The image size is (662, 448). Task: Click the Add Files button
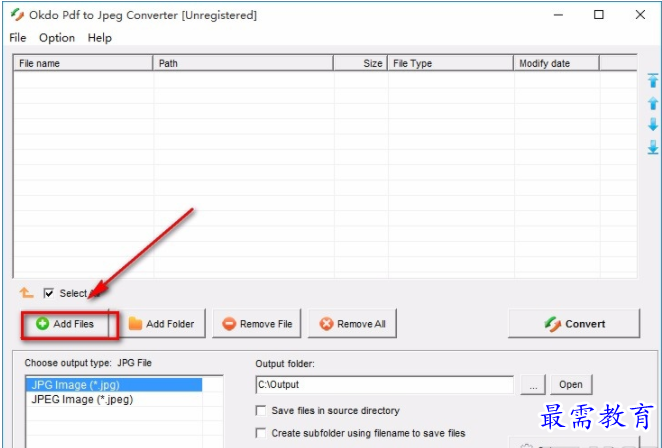[65, 324]
